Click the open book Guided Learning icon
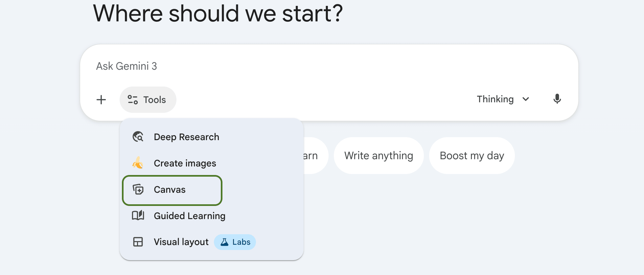Viewport: 644px width, 275px height. coord(138,215)
